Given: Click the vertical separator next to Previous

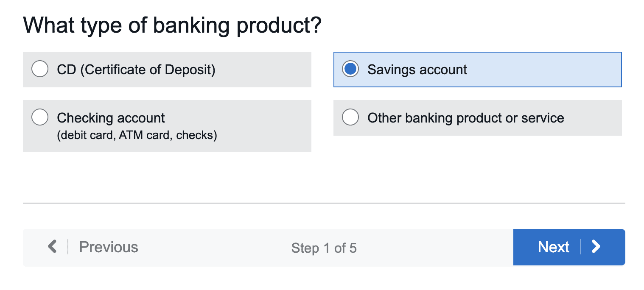Looking at the screenshot, I should [x=68, y=247].
